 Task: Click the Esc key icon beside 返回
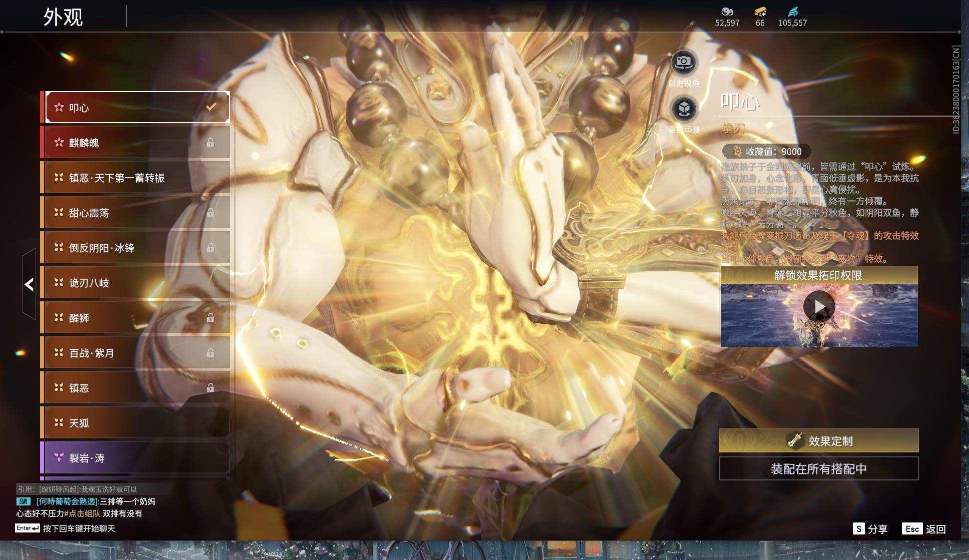click(x=912, y=529)
